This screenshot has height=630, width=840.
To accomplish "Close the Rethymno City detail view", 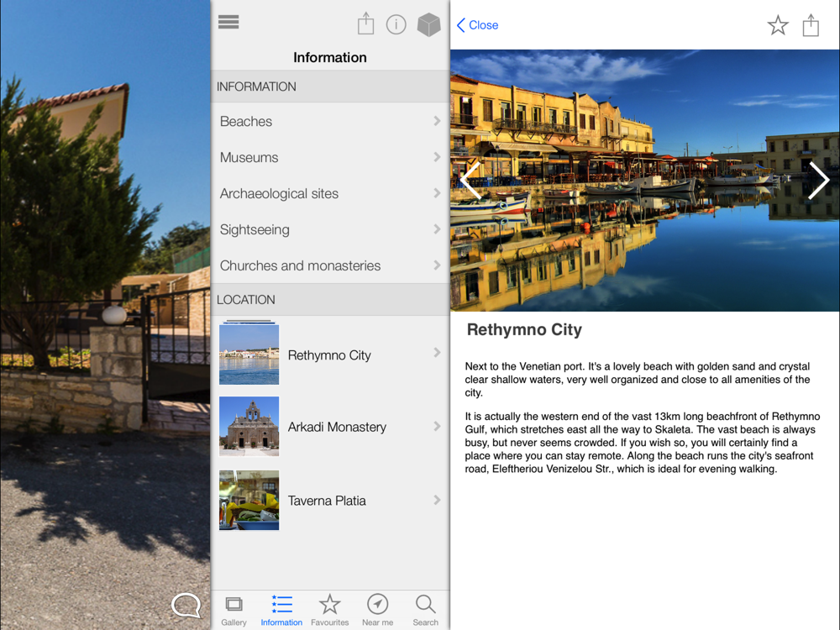I will 477,25.
